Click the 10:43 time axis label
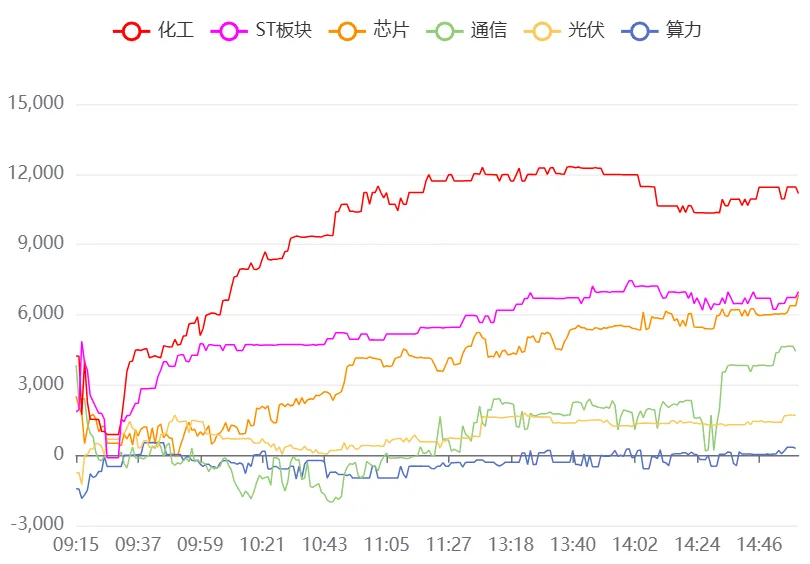This screenshot has width=810, height=564. [324, 545]
